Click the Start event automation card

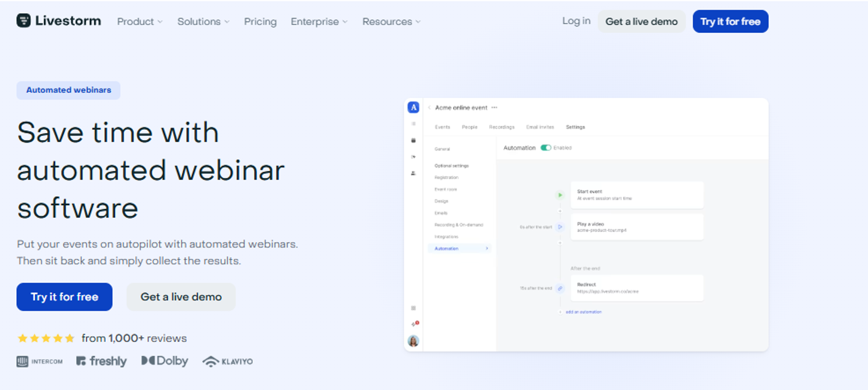637,195
